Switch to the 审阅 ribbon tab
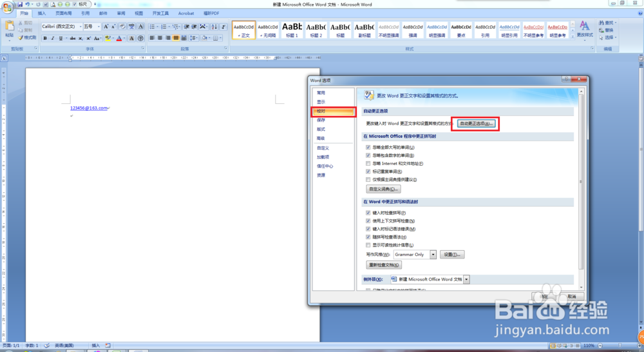 (x=121, y=13)
